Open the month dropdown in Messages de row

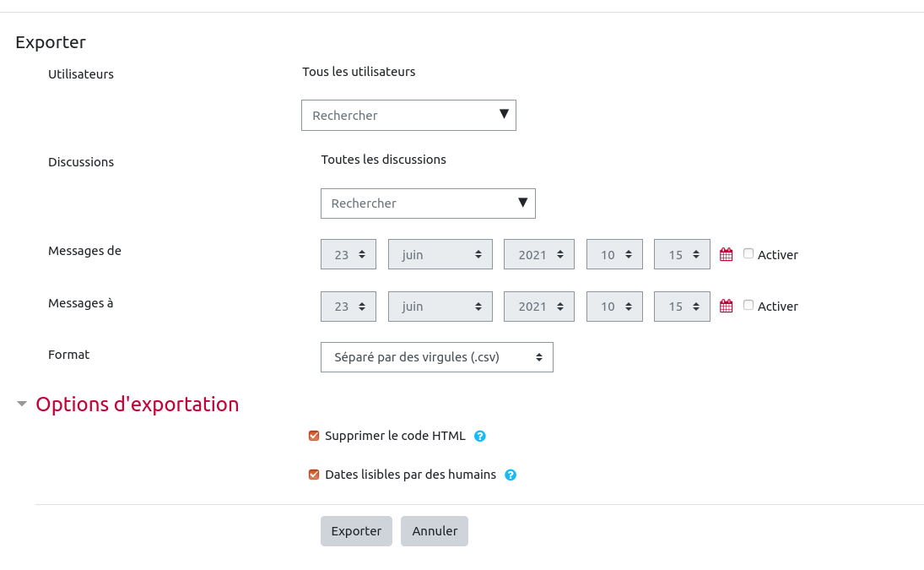click(440, 254)
